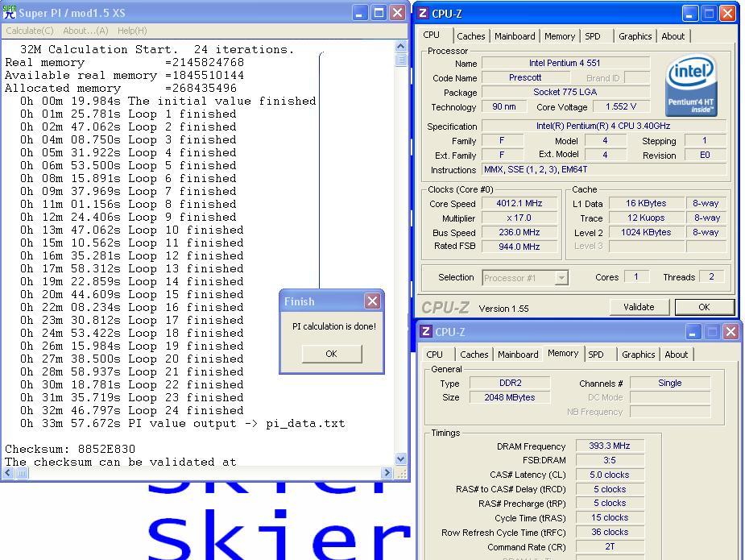745x560 pixels.
Task: Close the lower CPU-Z window
Action: pyautogui.click(x=731, y=332)
